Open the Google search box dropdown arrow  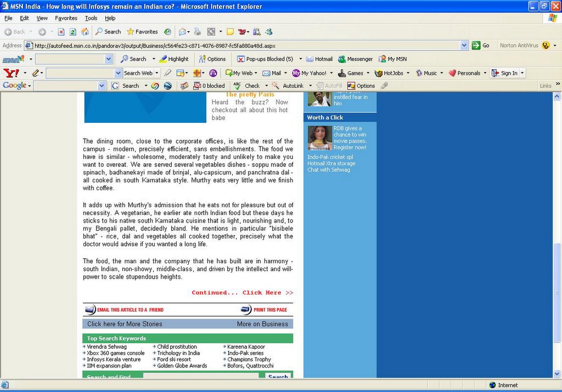coord(102,86)
